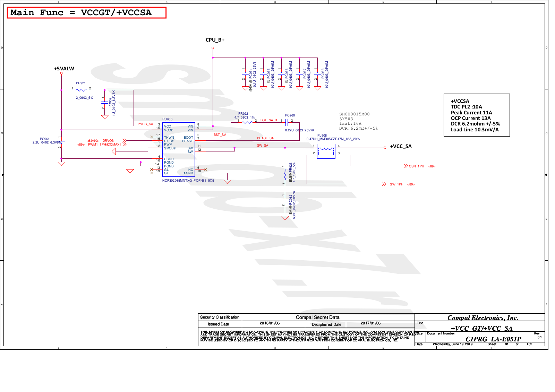Screen dimensions: 555x392
Task: Select the CSN_1PH off-page net label
Action: [x=417, y=166]
